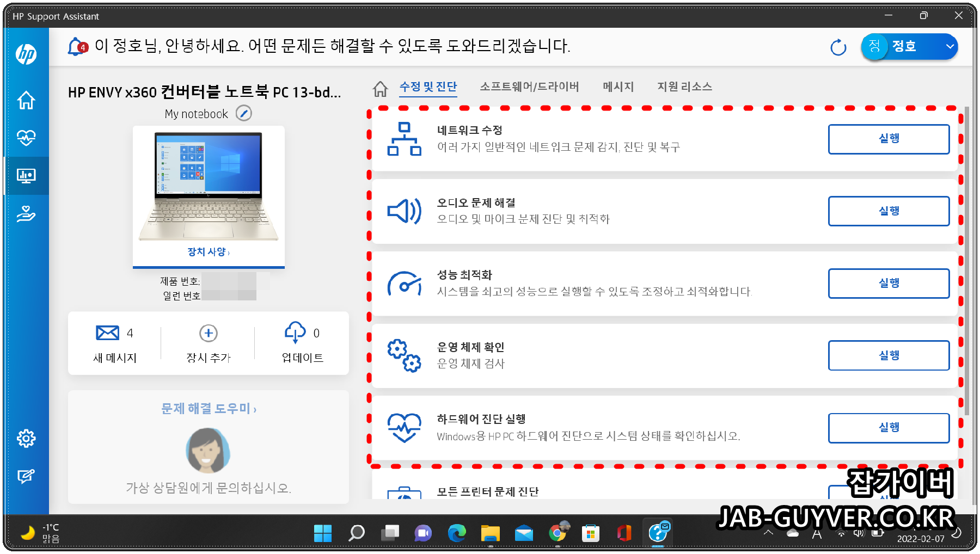Open Google Chrome from taskbar
This screenshot has height=554, width=980.
[558, 533]
